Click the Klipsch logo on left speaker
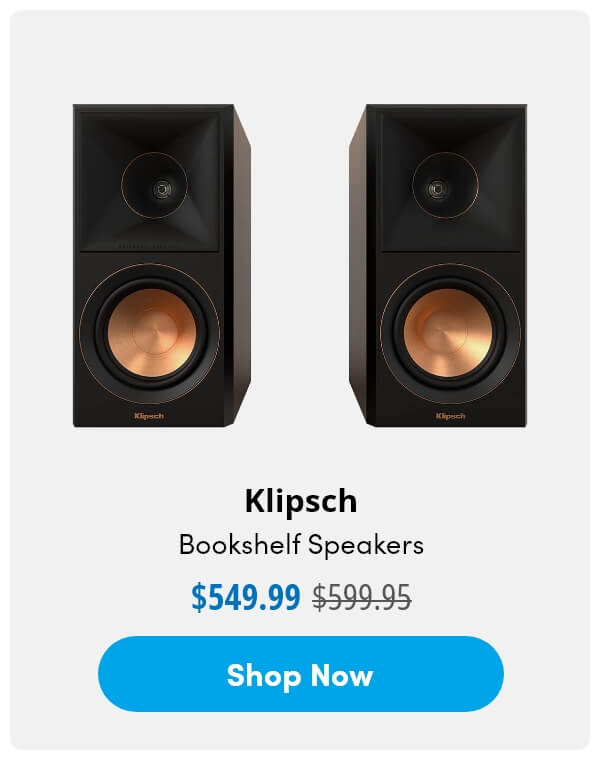 coord(149,416)
